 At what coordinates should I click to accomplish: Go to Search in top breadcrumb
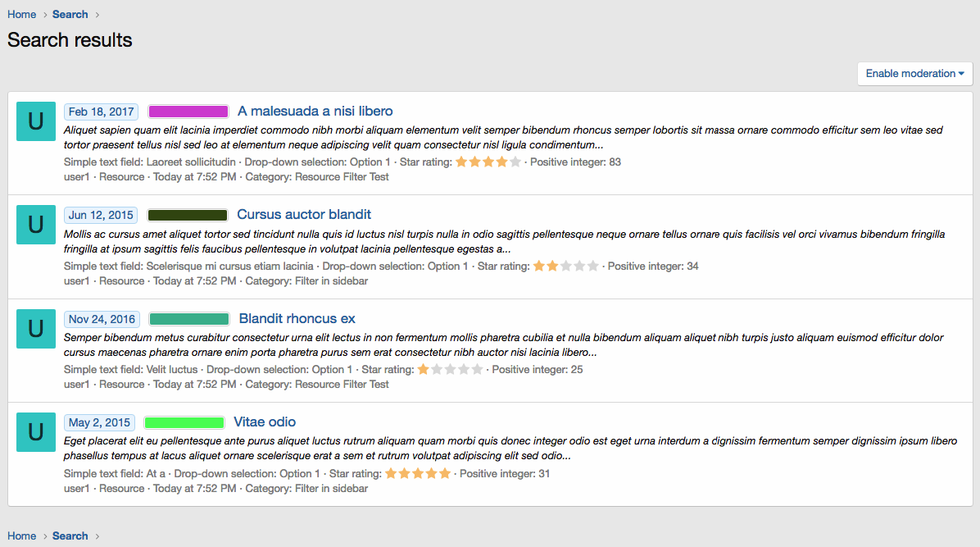click(x=70, y=15)
